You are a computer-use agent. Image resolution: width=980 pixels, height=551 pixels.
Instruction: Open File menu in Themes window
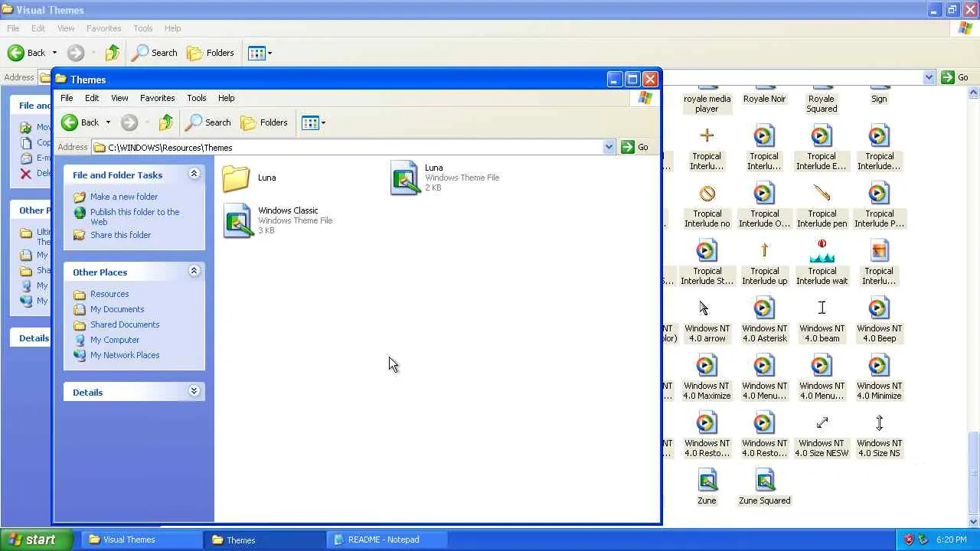(x=67, y=98)
